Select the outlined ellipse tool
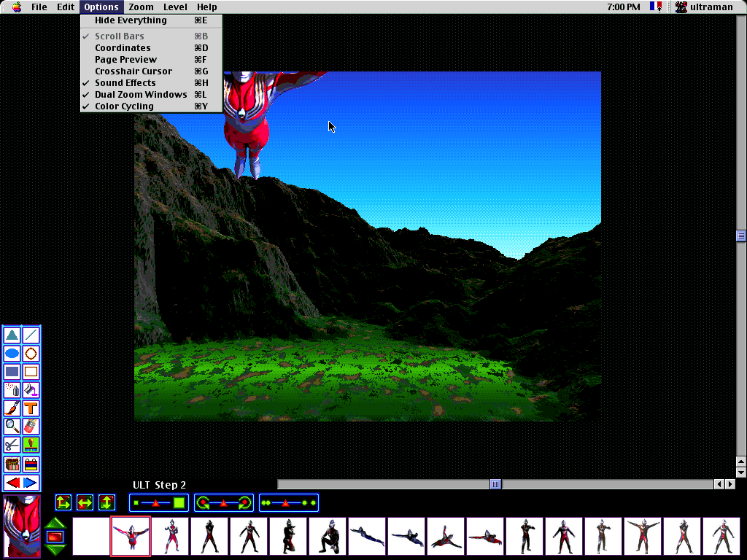 (31, 354)
